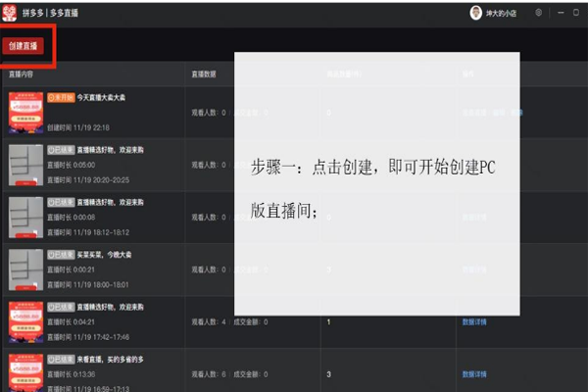Maximize the live-stream window
588x392 pixels.
pos(576,13)
